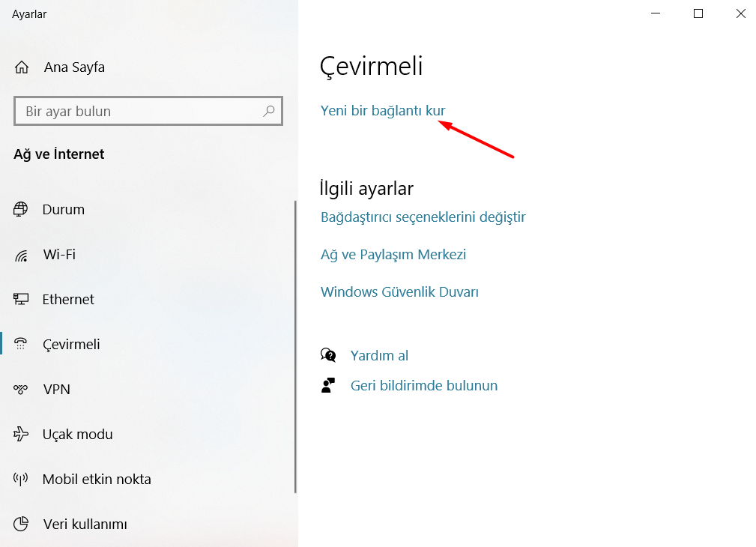Click the Bir ayar bulun search field

tap(139, 111)
